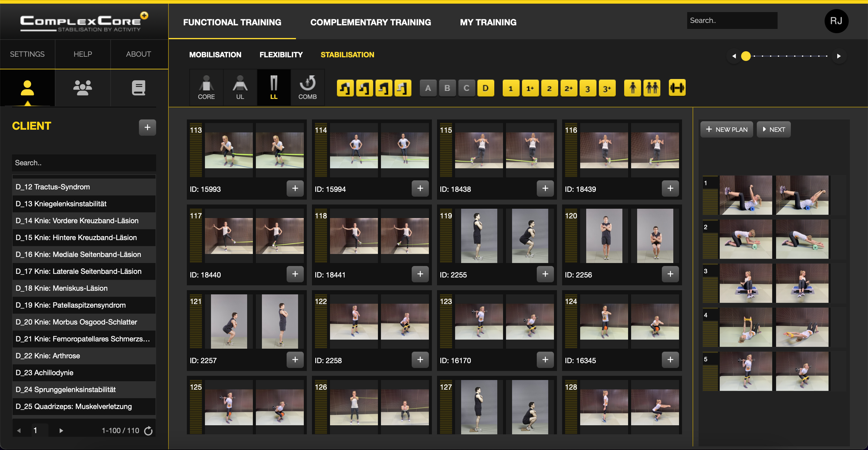Go to previous client list page
Screen dimensions: 868x450
(x=19, y=430)
